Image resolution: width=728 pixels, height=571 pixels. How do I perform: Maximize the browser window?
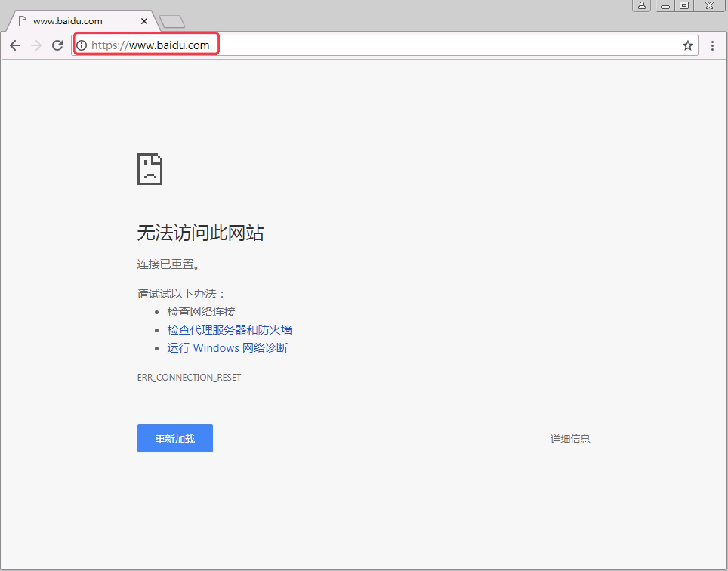tap(684, 6)
